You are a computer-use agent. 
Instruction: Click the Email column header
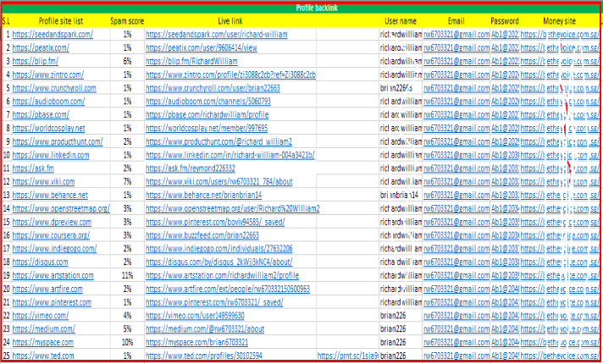click(456, 19)
